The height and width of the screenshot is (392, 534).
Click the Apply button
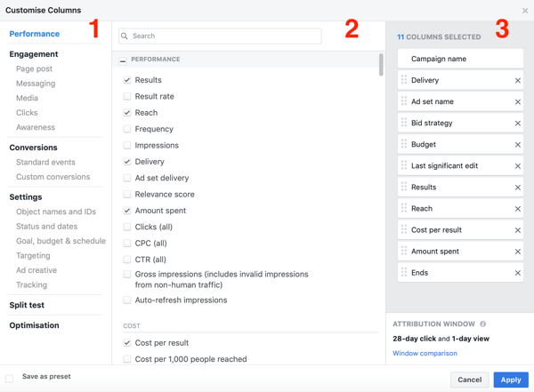511,380
